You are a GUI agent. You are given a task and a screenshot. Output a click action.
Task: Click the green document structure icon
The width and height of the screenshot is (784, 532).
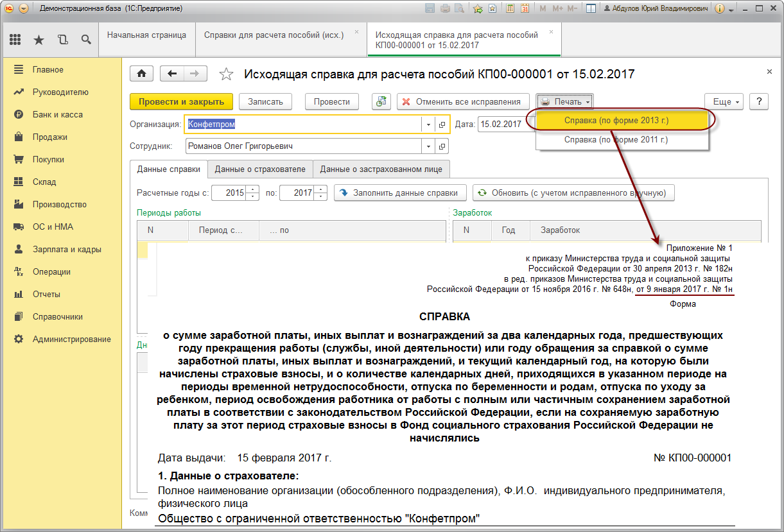(x=381, y=101)
